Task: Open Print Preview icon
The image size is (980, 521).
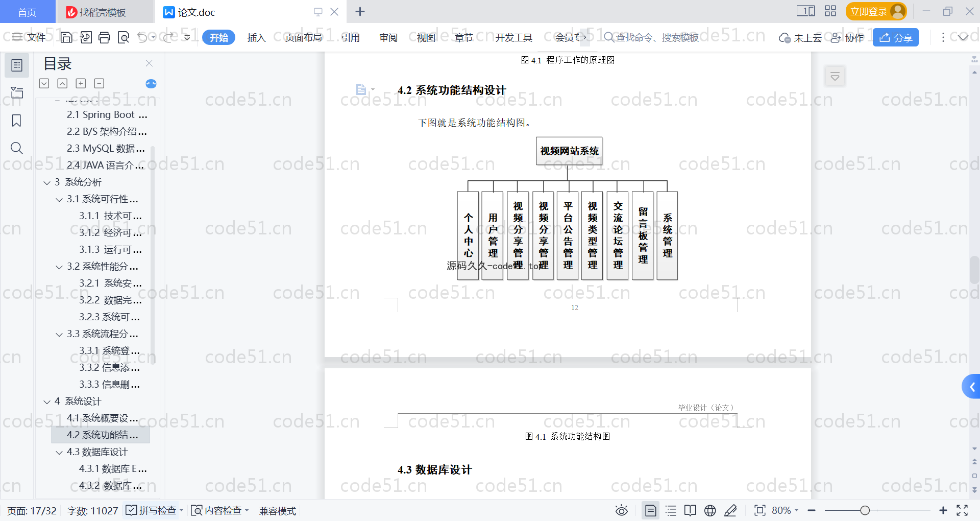Action: tap(123, 37)
